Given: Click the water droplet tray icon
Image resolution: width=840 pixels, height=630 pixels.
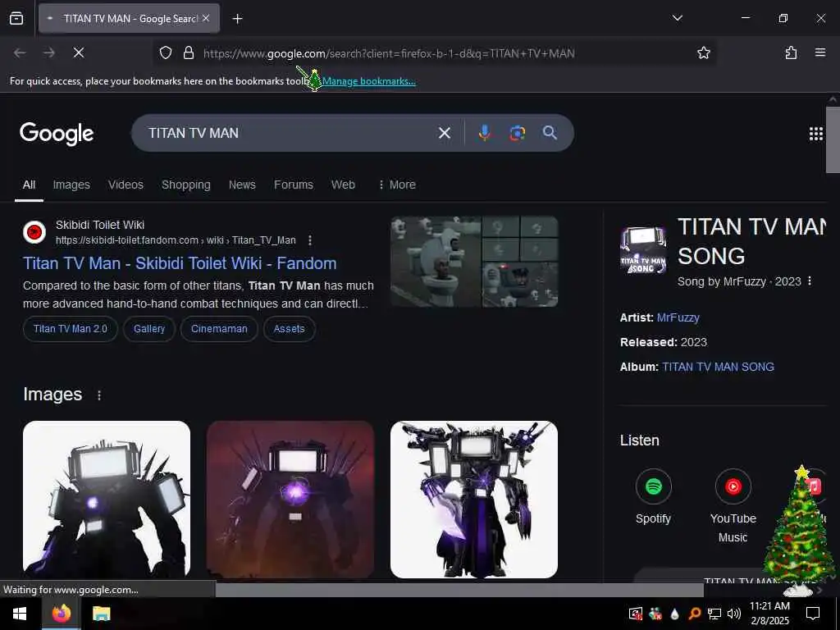Looking at the screenshot, I should (x=674, y=614).
